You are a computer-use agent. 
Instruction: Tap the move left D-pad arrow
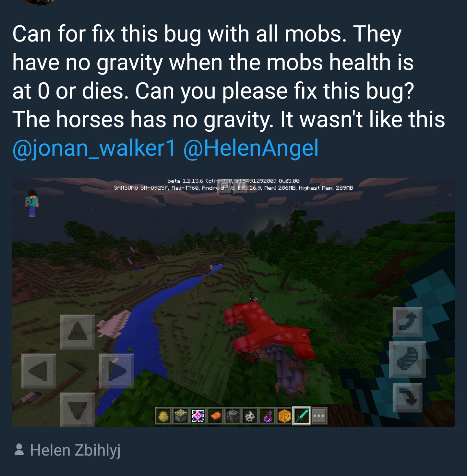(x=39, y=371)
